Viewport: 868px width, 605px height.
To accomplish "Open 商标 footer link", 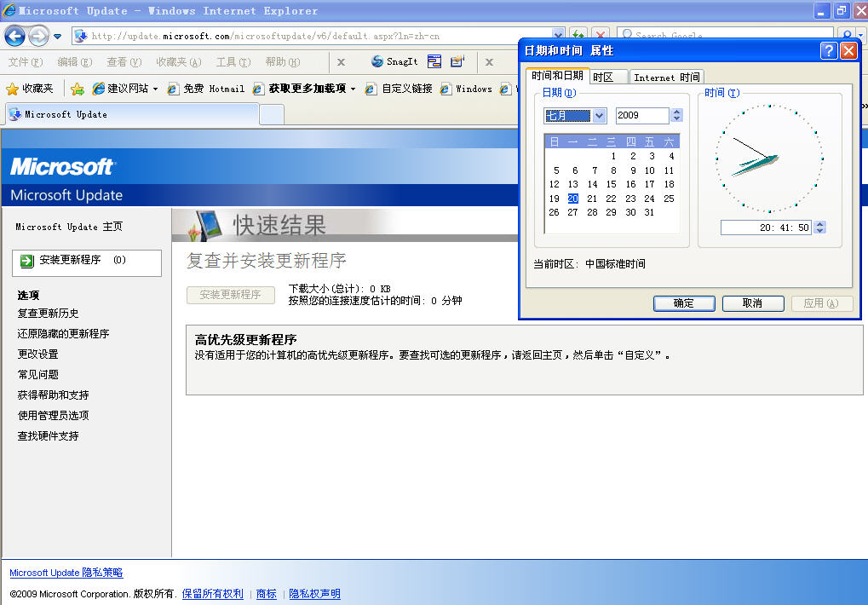I will tap(267, 594).
